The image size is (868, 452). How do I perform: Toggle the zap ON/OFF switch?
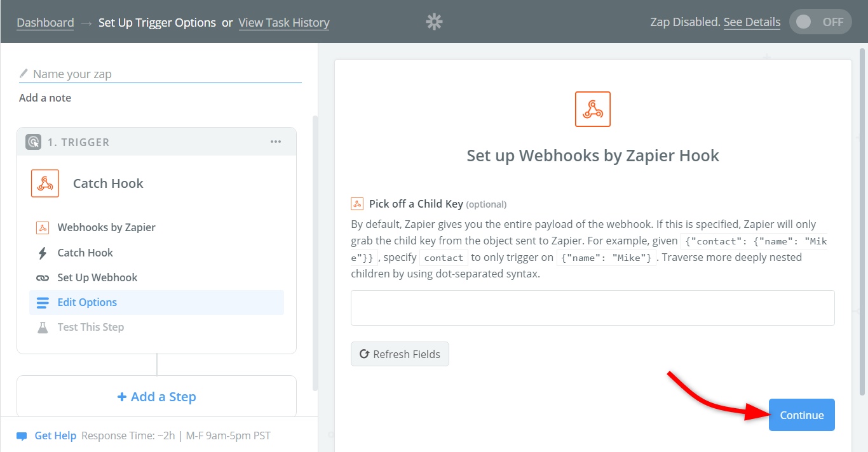820,22
